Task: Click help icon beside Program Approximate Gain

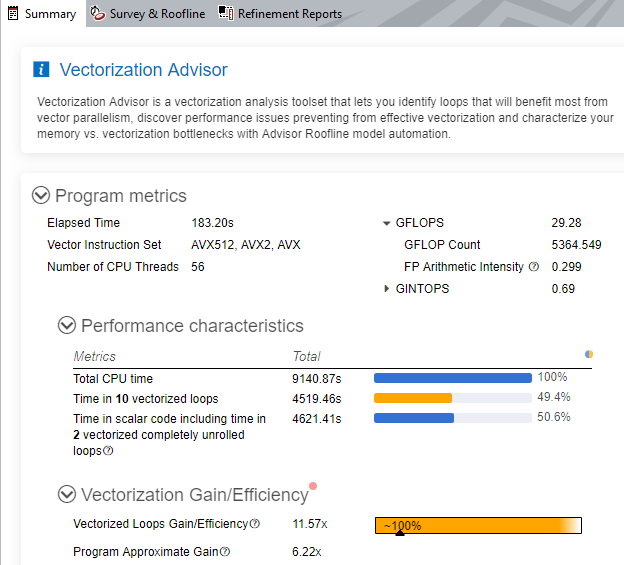Action: point(225,552)
